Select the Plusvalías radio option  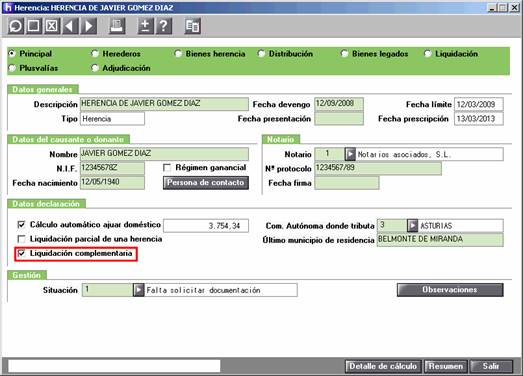(12, 68)
